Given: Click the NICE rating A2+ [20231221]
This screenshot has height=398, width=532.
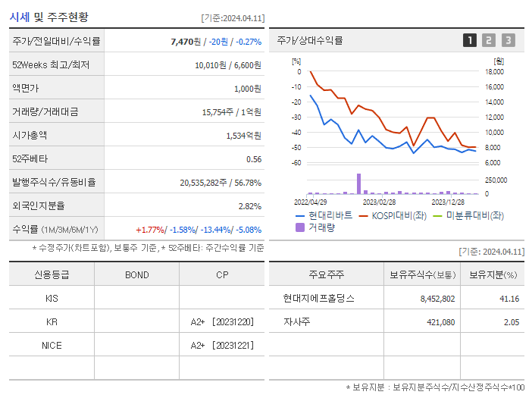Looking at the screenshot, I should (222, 346).
